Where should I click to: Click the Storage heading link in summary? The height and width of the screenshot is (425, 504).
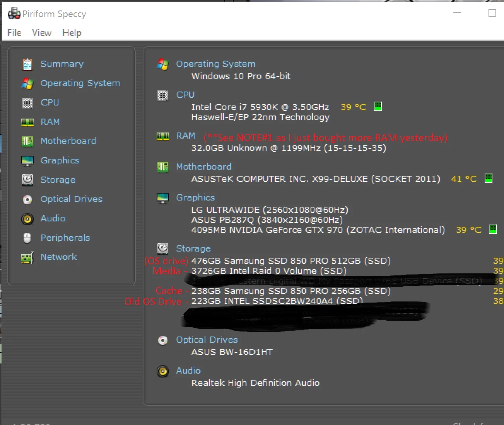point(193,249)
